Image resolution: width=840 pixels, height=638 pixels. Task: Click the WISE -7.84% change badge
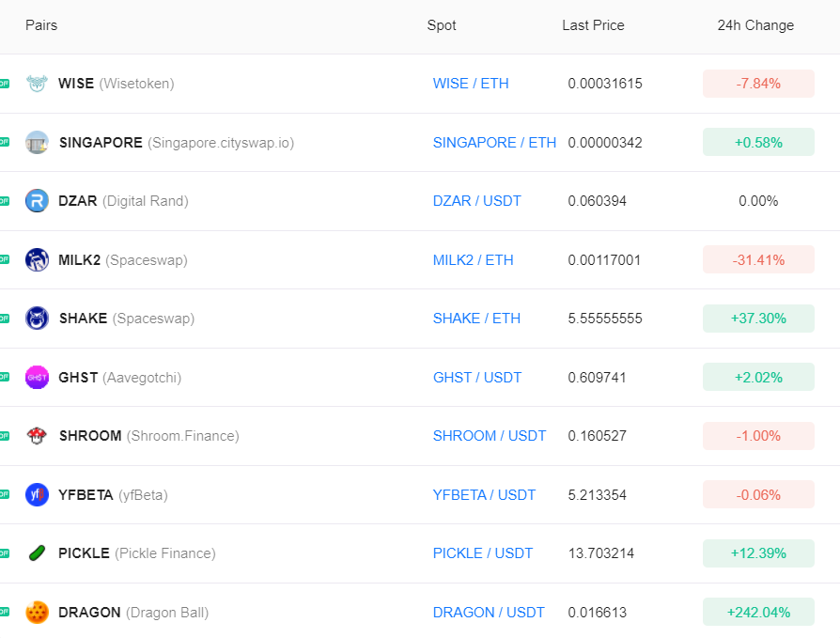tap(758, 84)
